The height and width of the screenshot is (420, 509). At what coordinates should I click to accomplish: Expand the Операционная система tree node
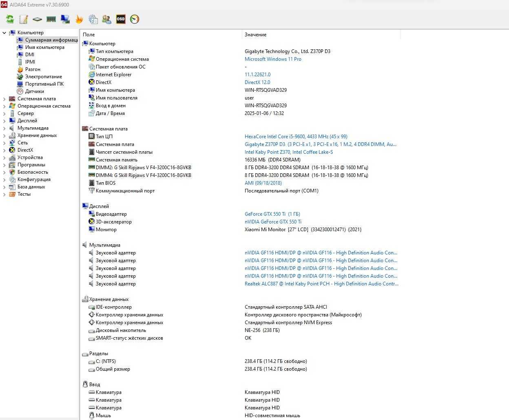pyautogui.click(x=4, y=106)
